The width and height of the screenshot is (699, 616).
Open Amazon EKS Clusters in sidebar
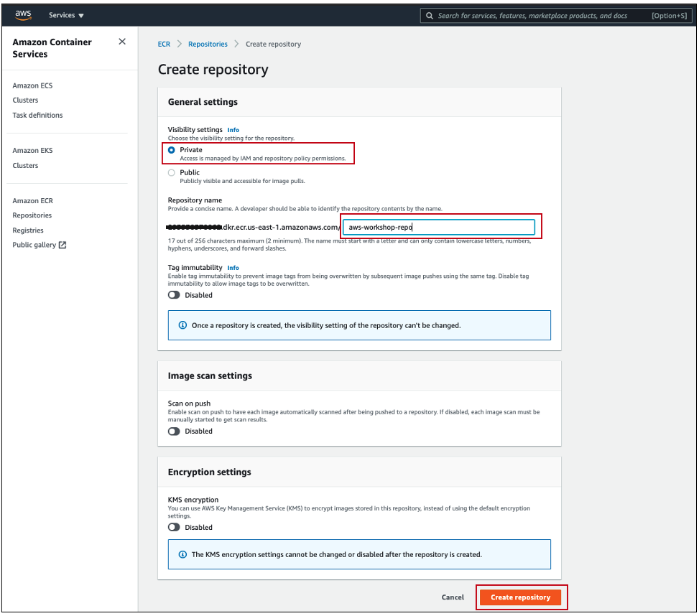click(25, 165)
